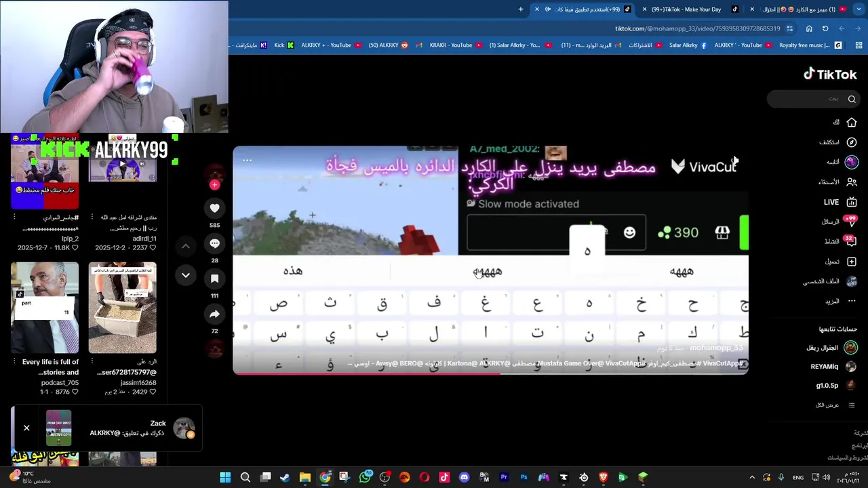
Task: Open the jassim16268 sand box video thumbnail
Action: [x=122, y=308]
